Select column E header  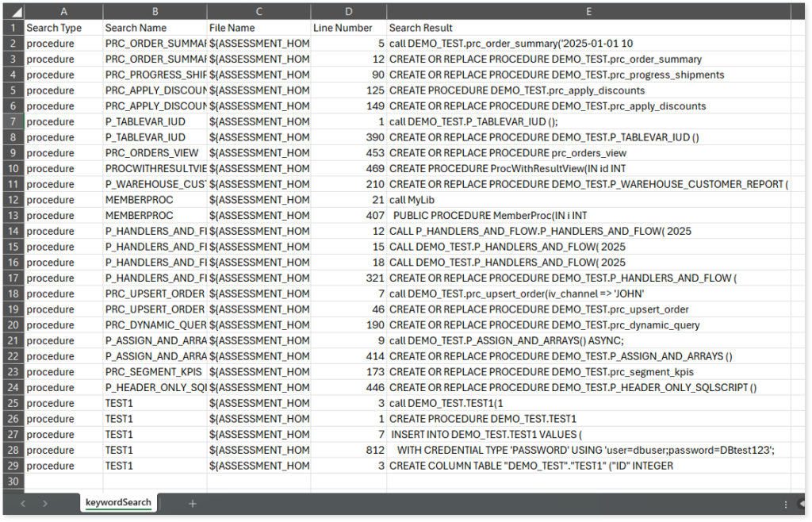(588, 11)
